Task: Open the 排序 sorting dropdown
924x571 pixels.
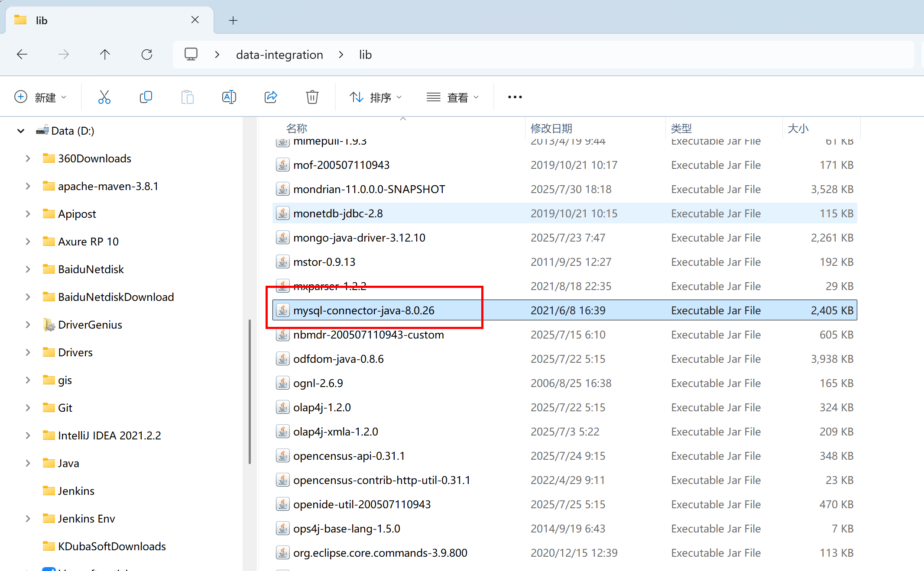Action: [x=375, y=97]
